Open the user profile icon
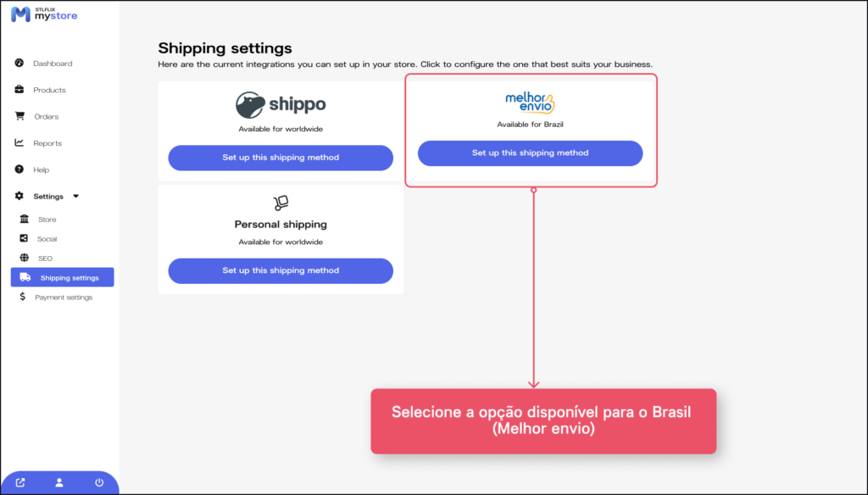 [x=59, y=483]
